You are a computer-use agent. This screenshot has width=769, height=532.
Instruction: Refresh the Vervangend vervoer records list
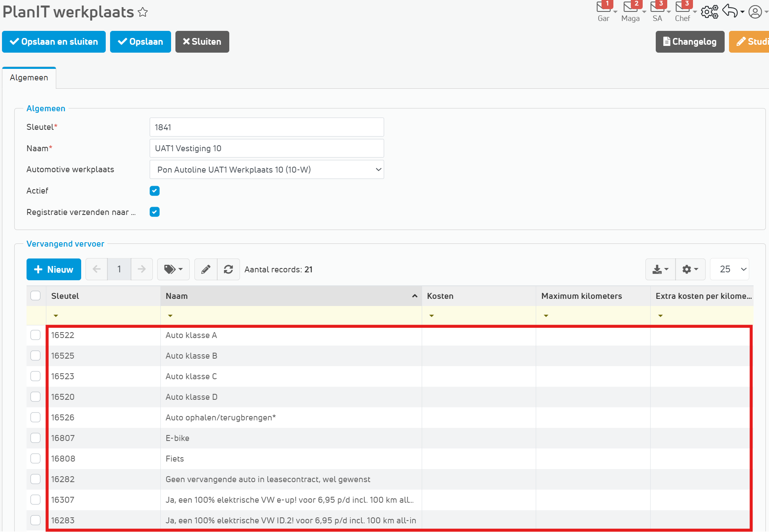pos(228,270)
